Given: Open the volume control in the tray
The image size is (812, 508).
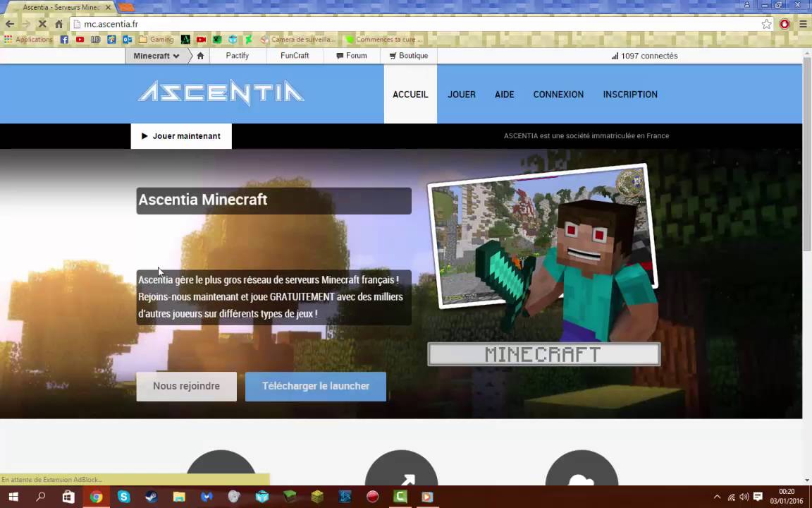Looking at the screenshot, I should (744, 497).
